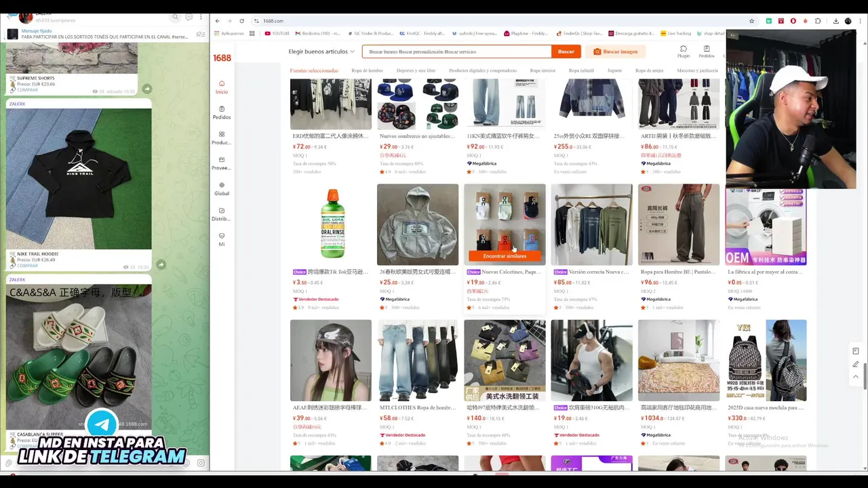
Task: Go back in the browser
Action: point(218,21)
